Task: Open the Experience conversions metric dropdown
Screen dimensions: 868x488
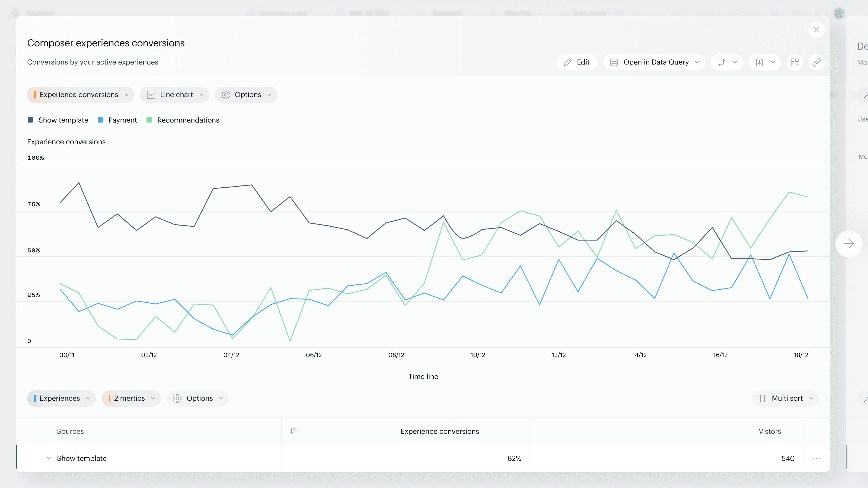Action: pyautogui.click(x=81, y=95)
